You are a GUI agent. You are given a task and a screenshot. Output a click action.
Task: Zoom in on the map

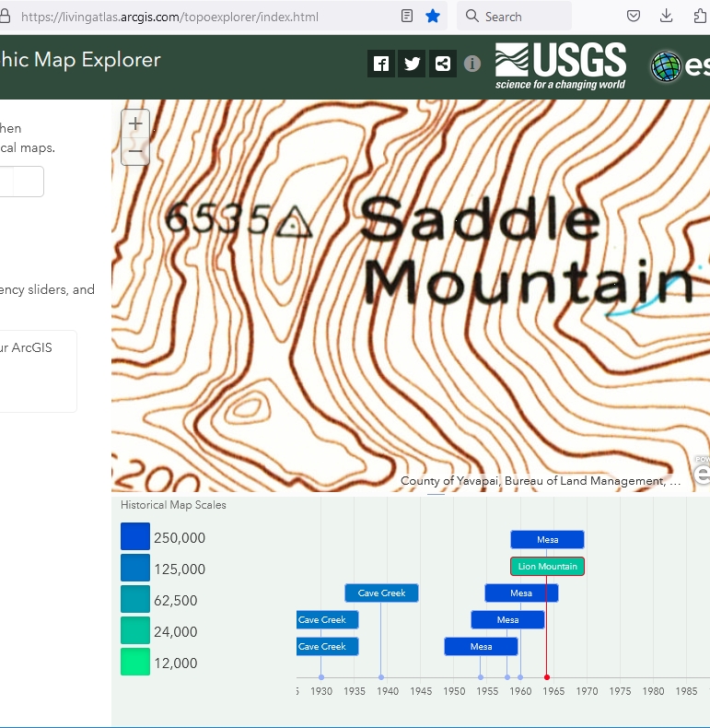(x=135, y=123)
